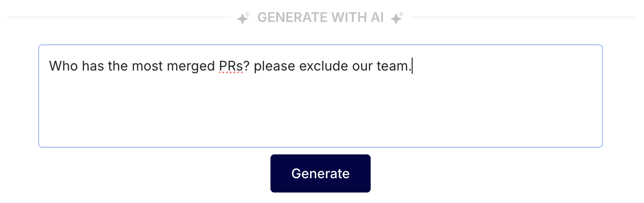Click the "AI" text in the heading
This screenshot has height=203, width=644.
[x=377, y=18]
